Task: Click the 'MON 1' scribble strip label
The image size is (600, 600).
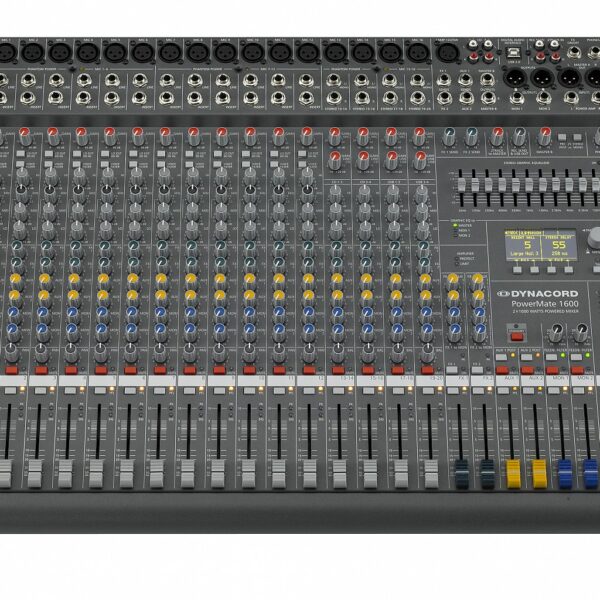Action: [560, 378]
